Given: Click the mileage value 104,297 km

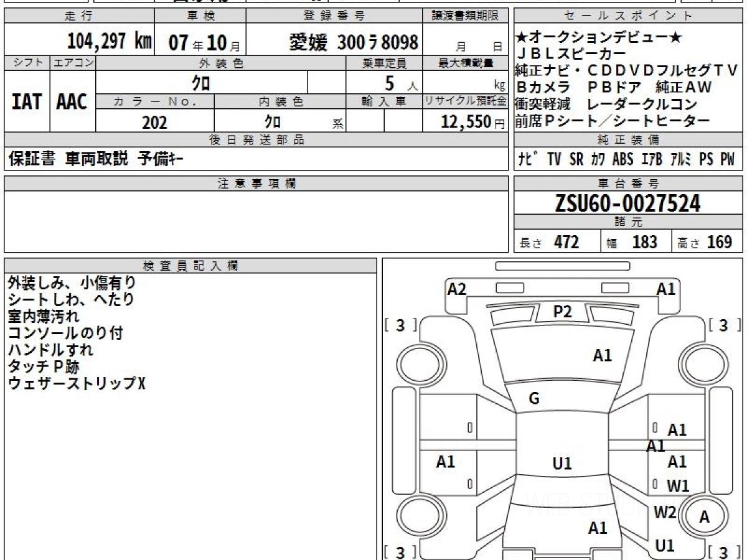Looking at the screenshot, I should pyautogui.click(x=110, y=41).
